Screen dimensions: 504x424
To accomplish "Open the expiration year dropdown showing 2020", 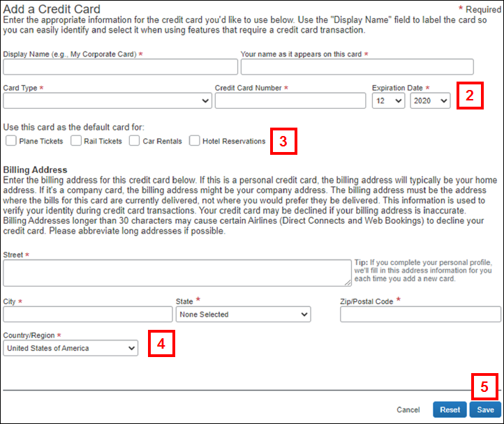I will [x=430, y=101].
